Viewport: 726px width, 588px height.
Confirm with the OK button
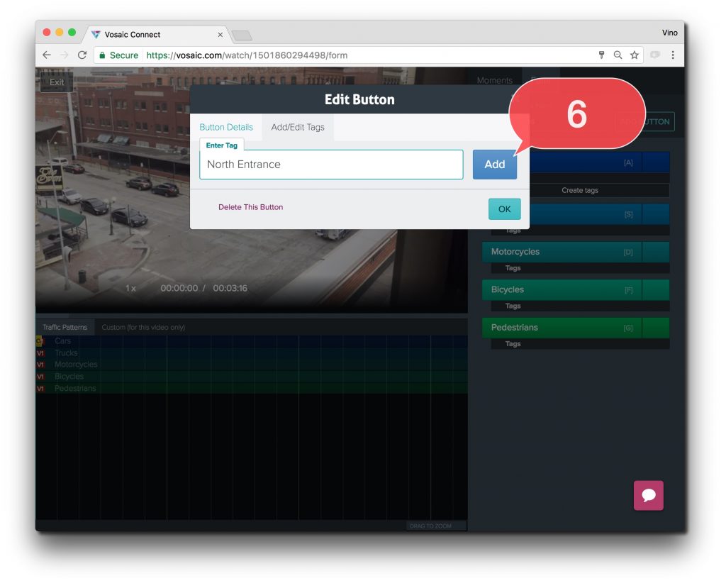pos(504,209)
